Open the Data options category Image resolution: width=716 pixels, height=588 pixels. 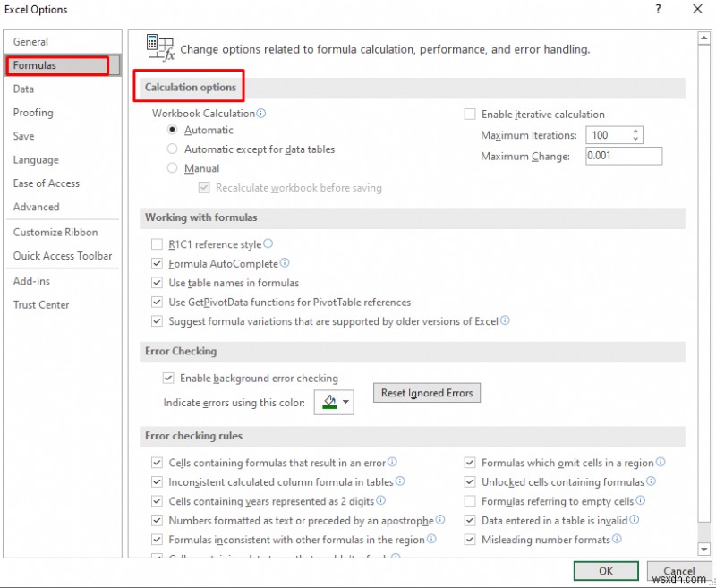pyautogui.click(x=63, y=89)
